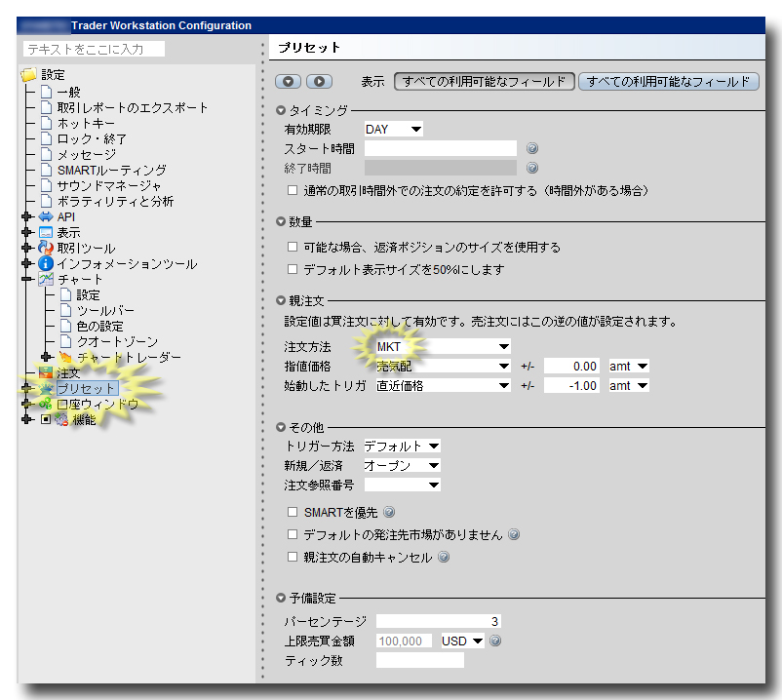Toggle the 機能 checkbox in tree
Screen dimensions: 782x700
tap(46, 419)
